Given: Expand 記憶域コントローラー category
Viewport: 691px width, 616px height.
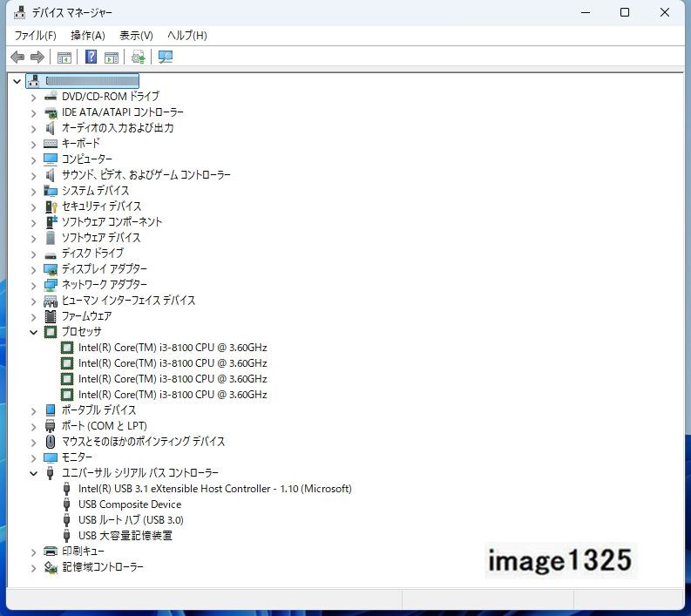Looking at the screenshot, I should tap(33, 568).
